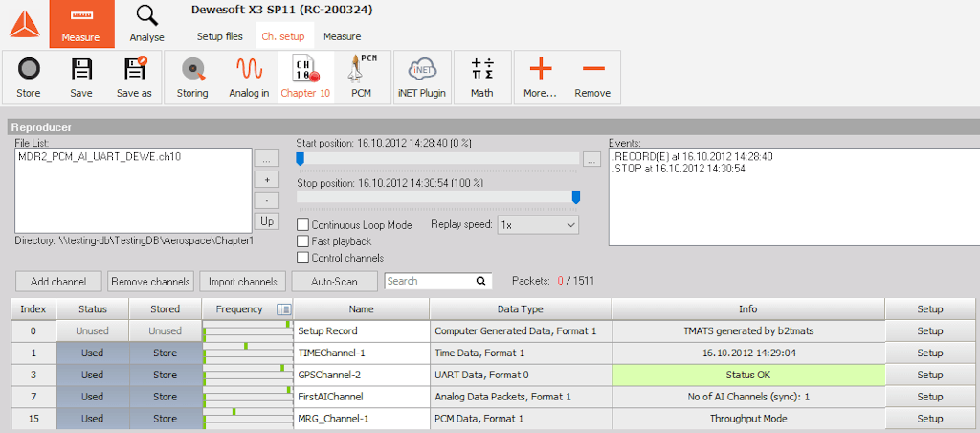This screenshot has width=980, height=433.
Task: Select the Chapter 10 module
Action: click(305, 77)
